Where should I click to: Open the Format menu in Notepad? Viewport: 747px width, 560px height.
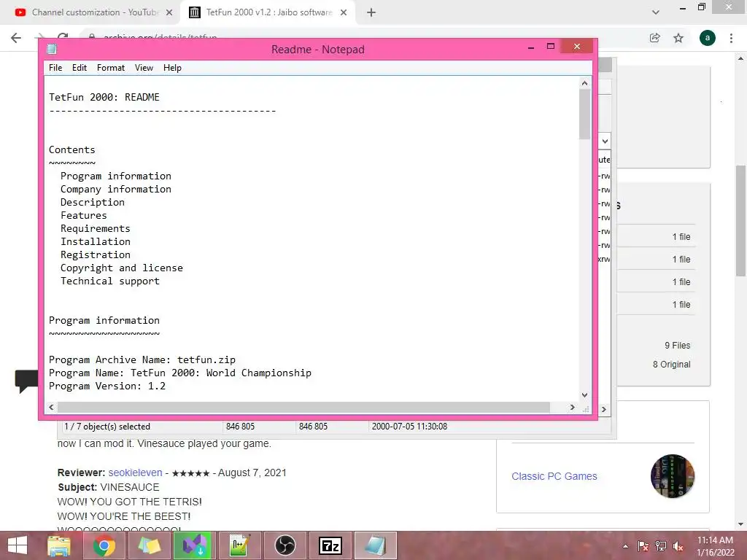coord(111,68)
